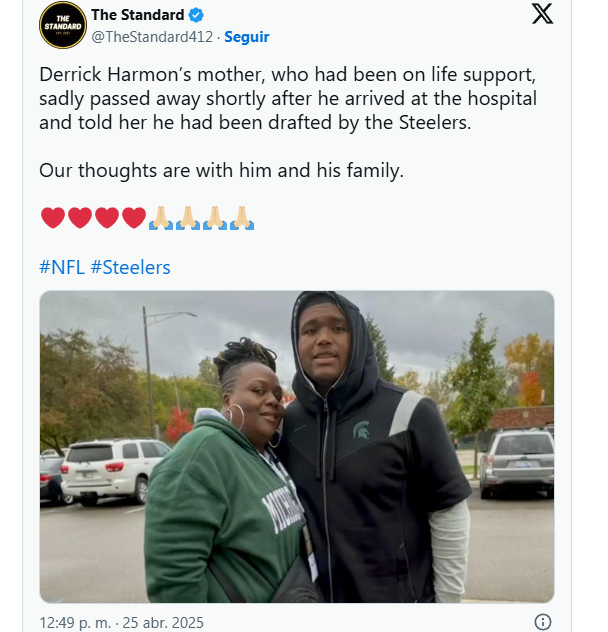The image size is (608, 632).
Task: Click the first red heart emoji
Action: click(52, 218)
